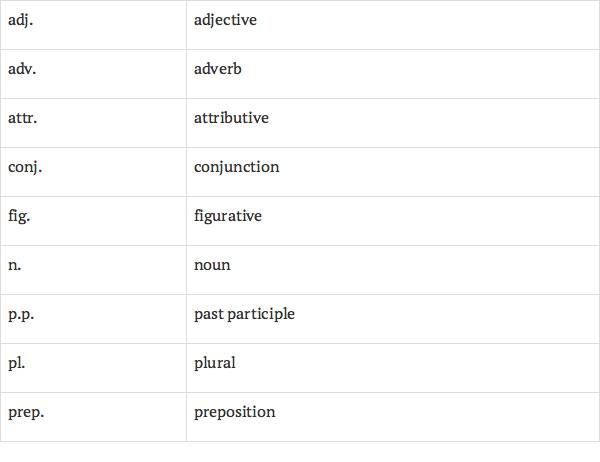Click the 'fig.' abbreviation
600x462 pixels.
point(17,216)
